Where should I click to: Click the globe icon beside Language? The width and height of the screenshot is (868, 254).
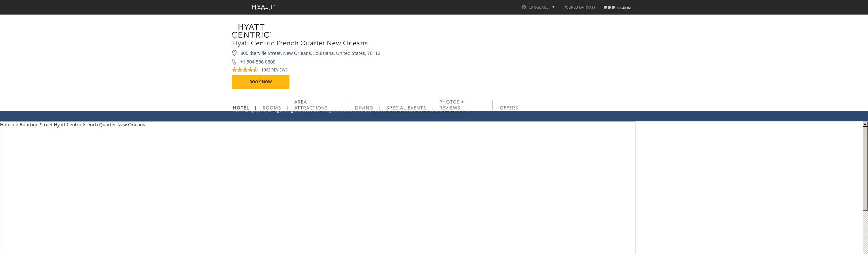(523, 7)
